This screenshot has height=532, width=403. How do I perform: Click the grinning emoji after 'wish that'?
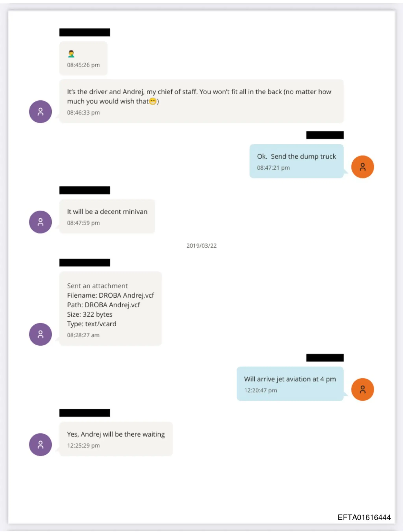pos(153,101)
